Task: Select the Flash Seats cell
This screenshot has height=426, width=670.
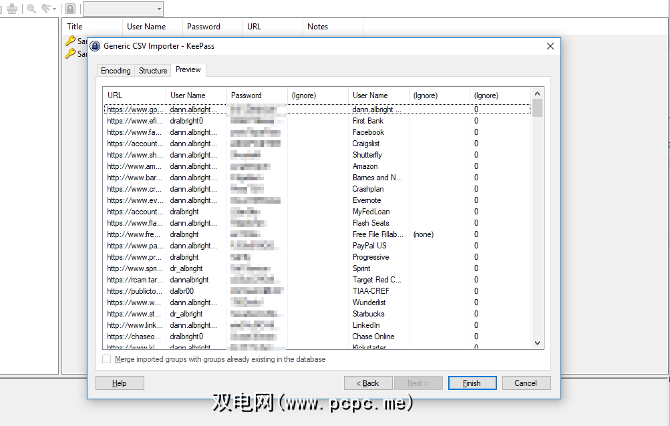Action: coord(370,223)
